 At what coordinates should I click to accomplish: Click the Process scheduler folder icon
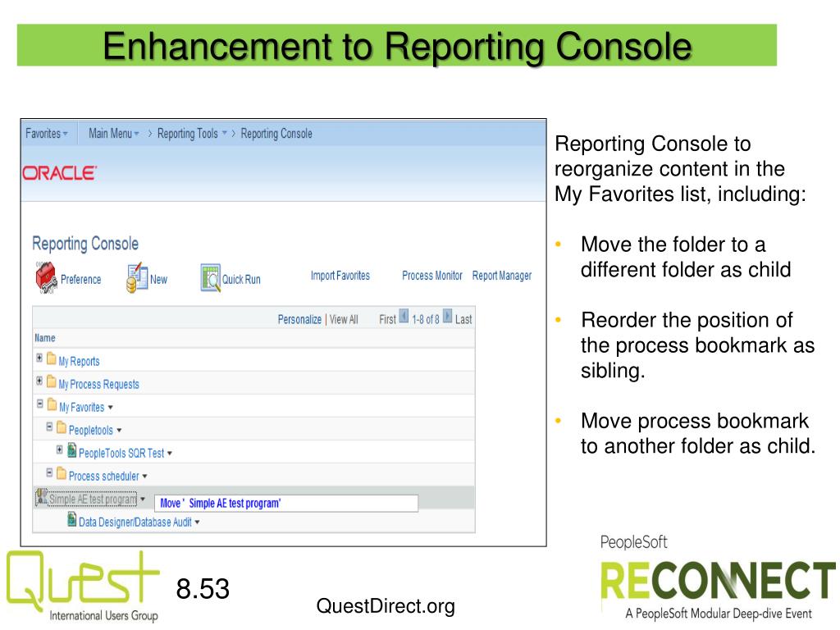pyautogui.click(x=62, y=473)
